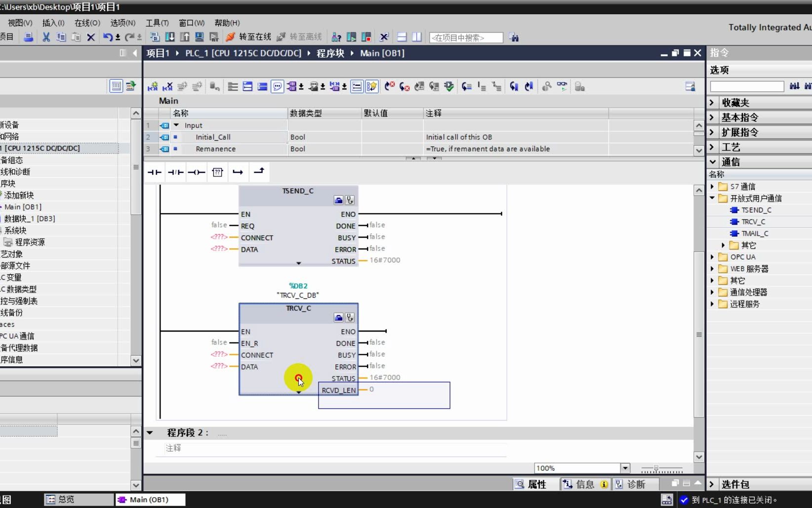
Task: Select the Main (OB1) taskbar button
Action: pos(150,500)
